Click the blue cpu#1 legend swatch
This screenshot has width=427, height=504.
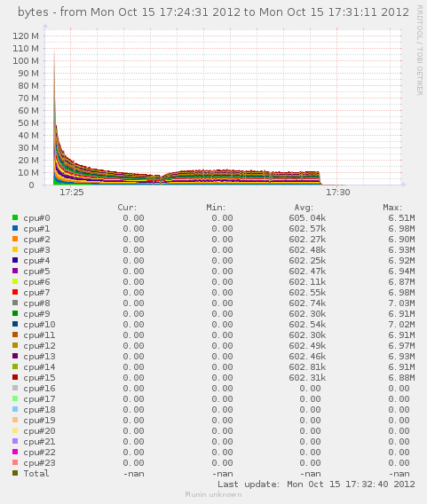[15, 228]
